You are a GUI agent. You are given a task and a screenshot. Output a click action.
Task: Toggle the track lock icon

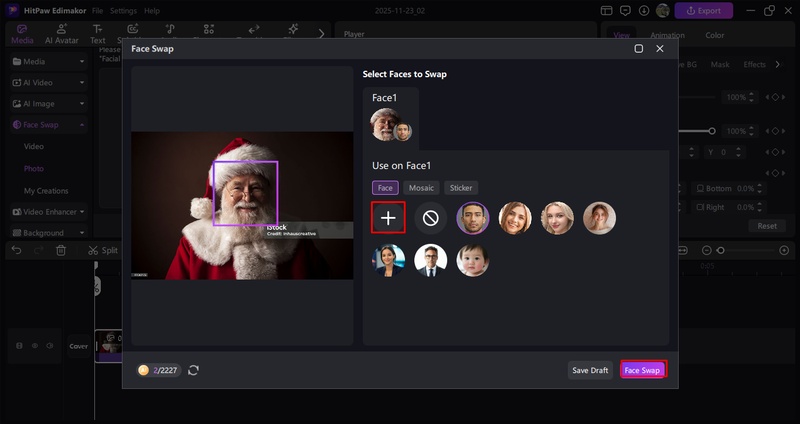click(x=19, y=346)
